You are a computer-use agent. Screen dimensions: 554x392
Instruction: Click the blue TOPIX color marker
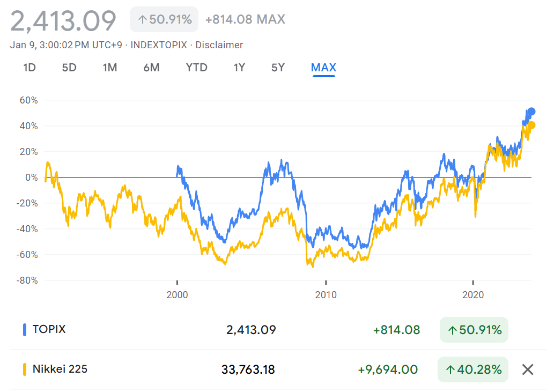24,330
